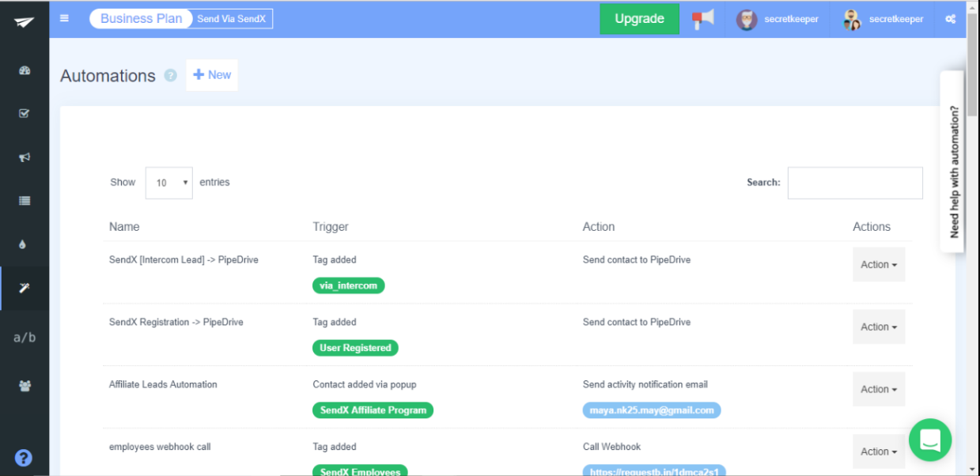Click the help question mark in sidebar
The height and width of the screenshot is (476, 980).
pyautogui.click(x=24, y=457)
